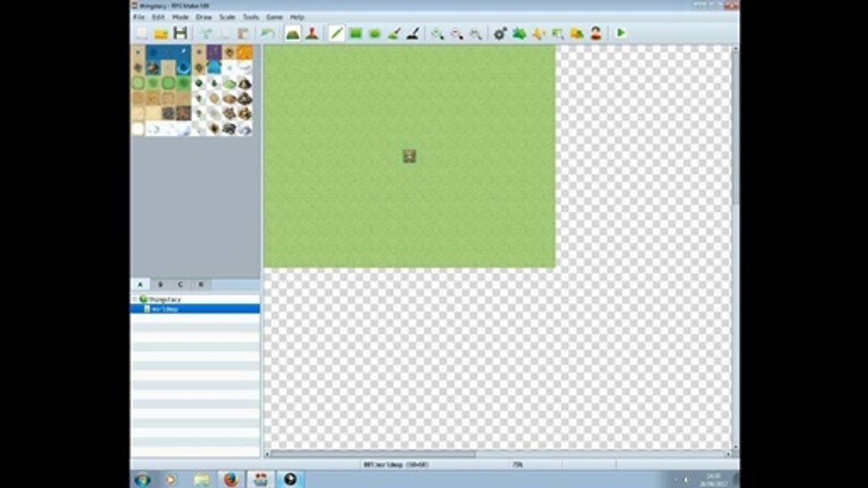Open the Windows Start menu
This screenshot has width=868, height=488.
coord(142,479)
